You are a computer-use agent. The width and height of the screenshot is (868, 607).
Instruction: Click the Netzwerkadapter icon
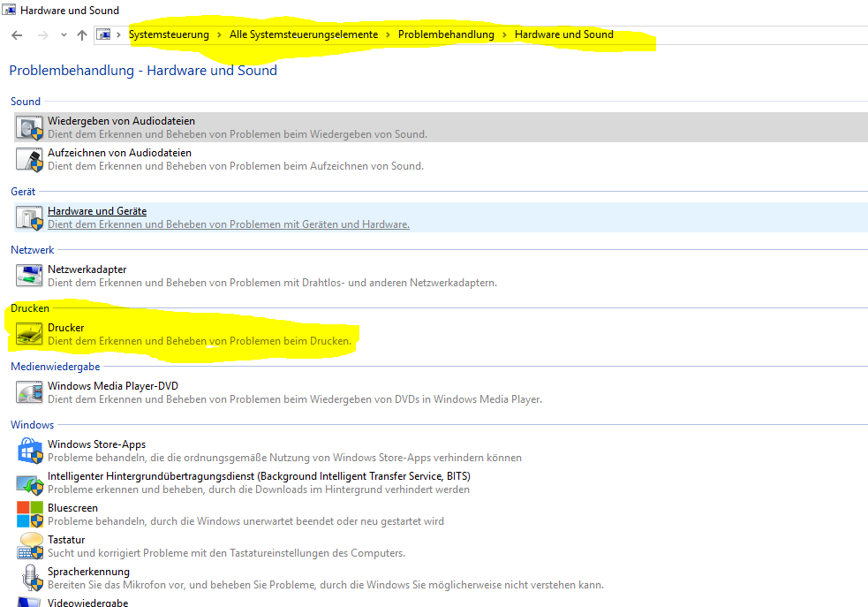click(x=29, y=276)
